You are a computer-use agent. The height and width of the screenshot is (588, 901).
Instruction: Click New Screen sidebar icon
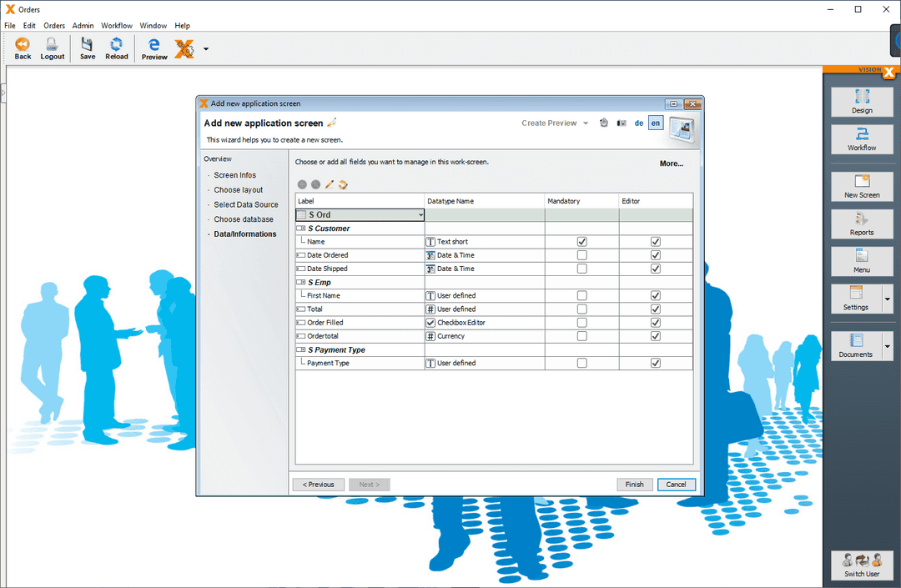(x=862, y=186)
